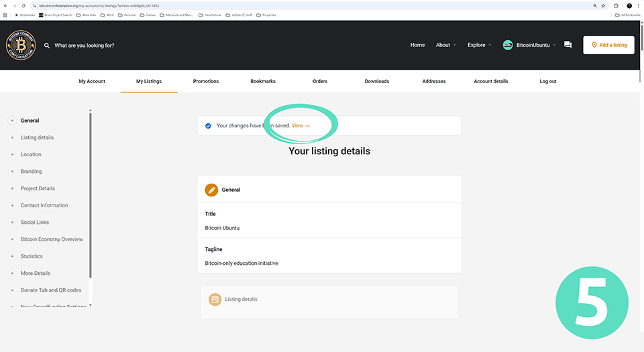The image size is (644, 352).
Task: Click the Add a listing button
Action: pyautogui.click(x=608, y=45)
